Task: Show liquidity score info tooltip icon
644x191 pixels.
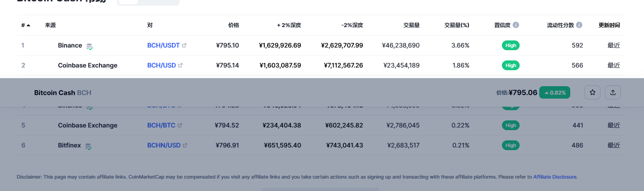Action: coord(579,25)
